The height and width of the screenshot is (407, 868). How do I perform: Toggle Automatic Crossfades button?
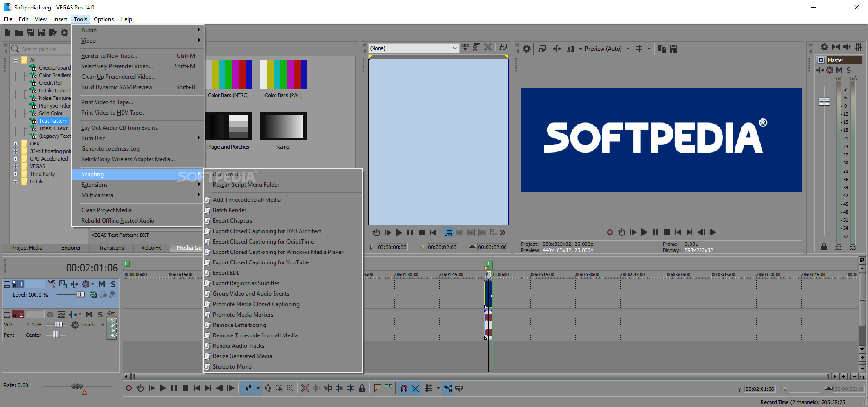[416, 389]
